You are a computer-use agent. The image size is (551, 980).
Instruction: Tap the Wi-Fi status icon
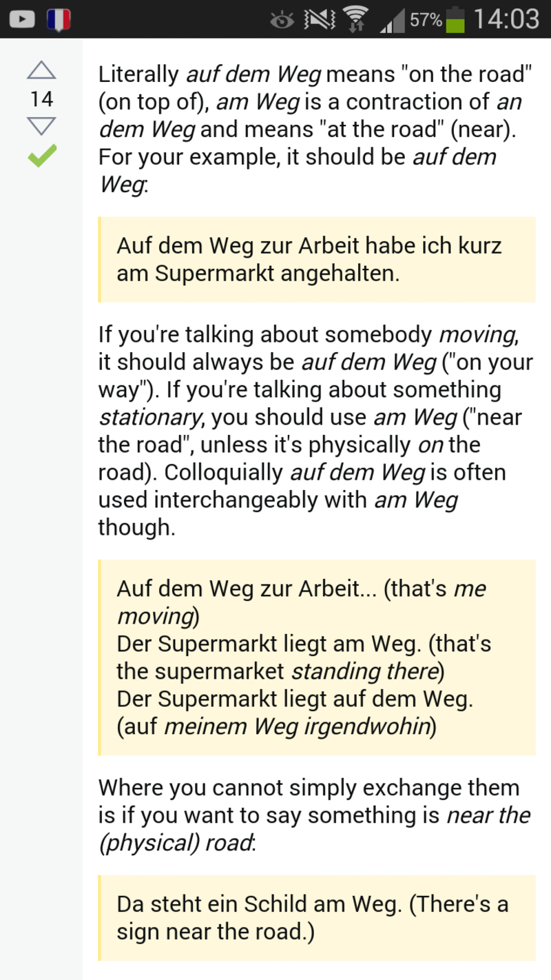tap(355, 19)
